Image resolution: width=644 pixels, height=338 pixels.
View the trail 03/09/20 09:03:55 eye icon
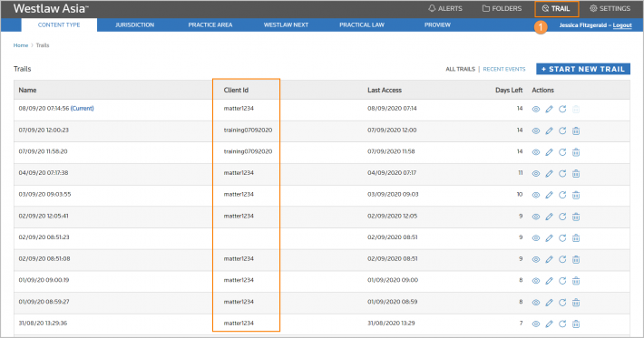point(536,195)
